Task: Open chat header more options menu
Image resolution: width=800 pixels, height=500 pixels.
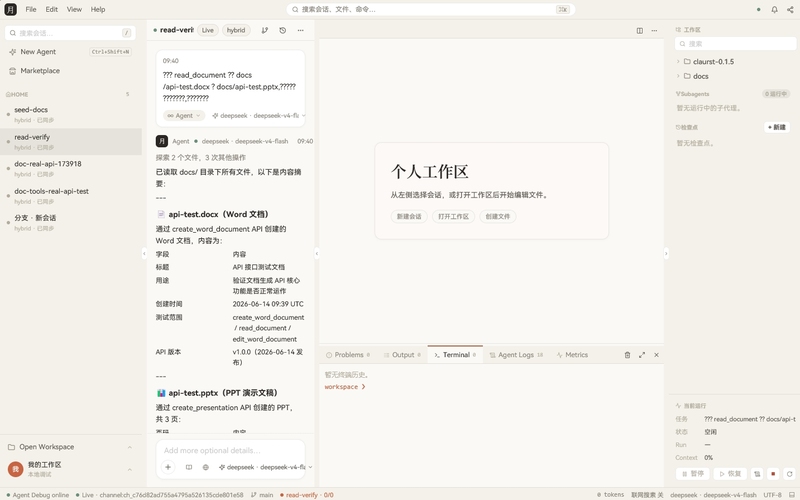Action: click(301, 30)
